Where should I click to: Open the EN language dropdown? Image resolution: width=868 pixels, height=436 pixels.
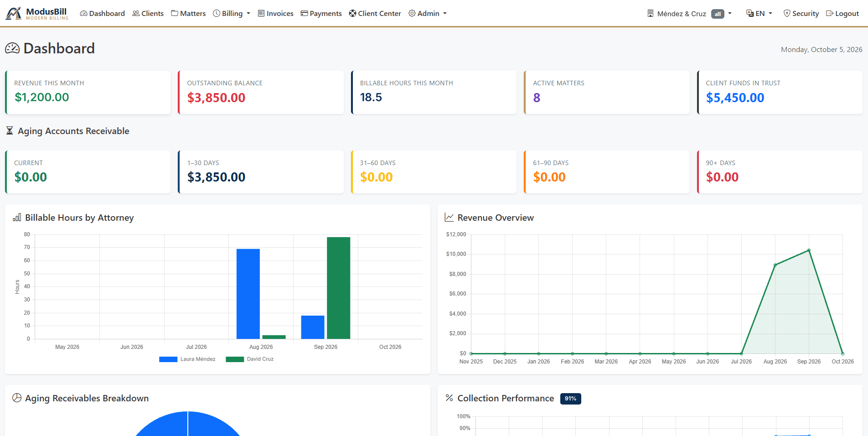pos(759,14)
